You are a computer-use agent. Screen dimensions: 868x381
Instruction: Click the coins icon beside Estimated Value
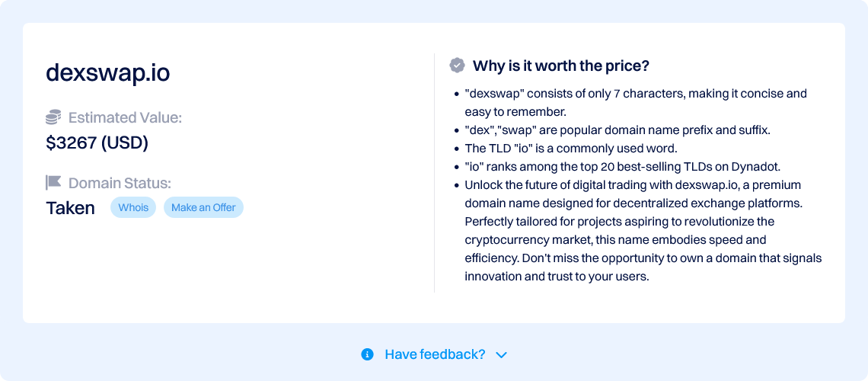click(54, 118)
